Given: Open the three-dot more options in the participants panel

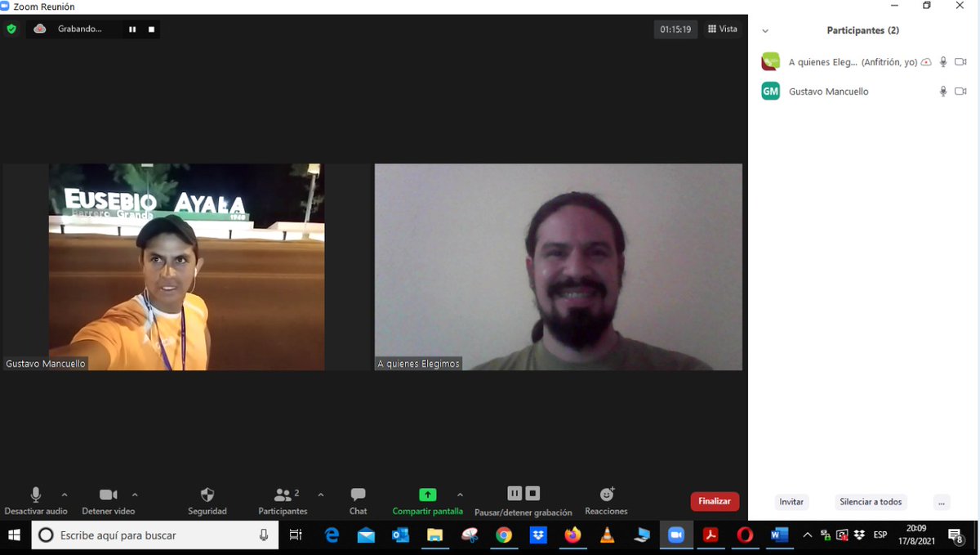Looking at the screenshot, I should [942, 502].
